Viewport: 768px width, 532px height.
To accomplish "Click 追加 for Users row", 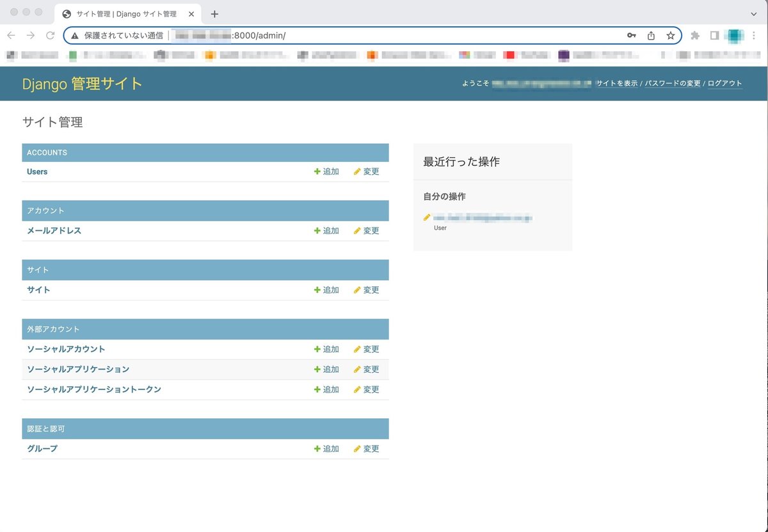I will tap(326, 172).
